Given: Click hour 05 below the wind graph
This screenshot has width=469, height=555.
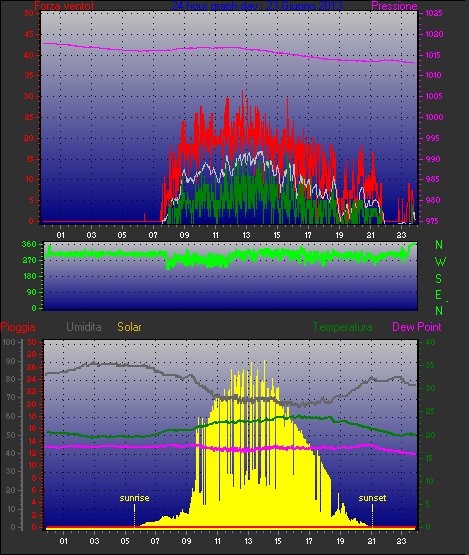Looking at the screenshot, I should pos(122,235).
